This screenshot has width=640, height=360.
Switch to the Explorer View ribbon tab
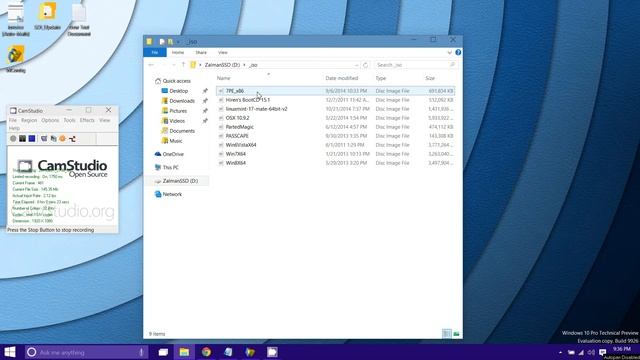click(222, 53)
